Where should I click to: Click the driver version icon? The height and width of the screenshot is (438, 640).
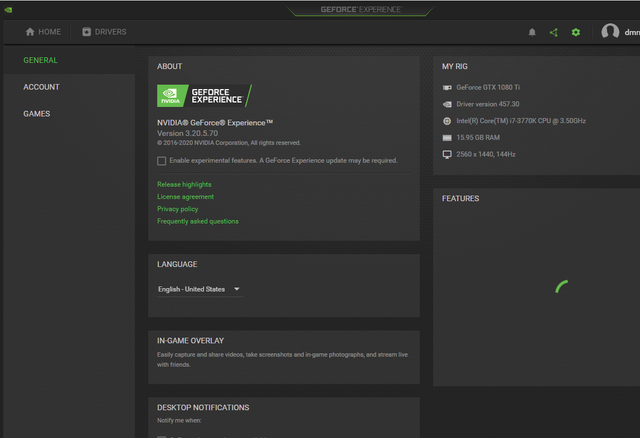[x=447, y=104]
